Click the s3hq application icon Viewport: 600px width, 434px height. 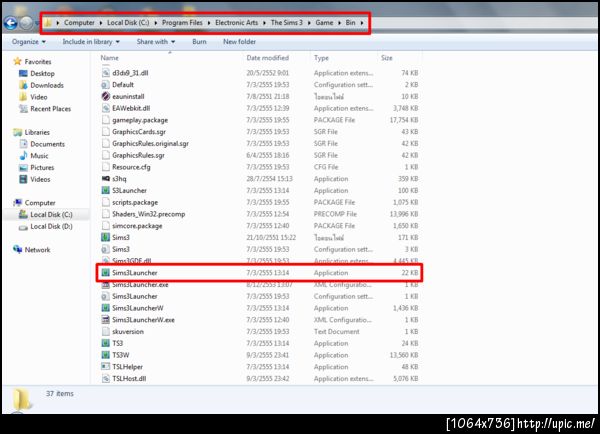[106, 178]
